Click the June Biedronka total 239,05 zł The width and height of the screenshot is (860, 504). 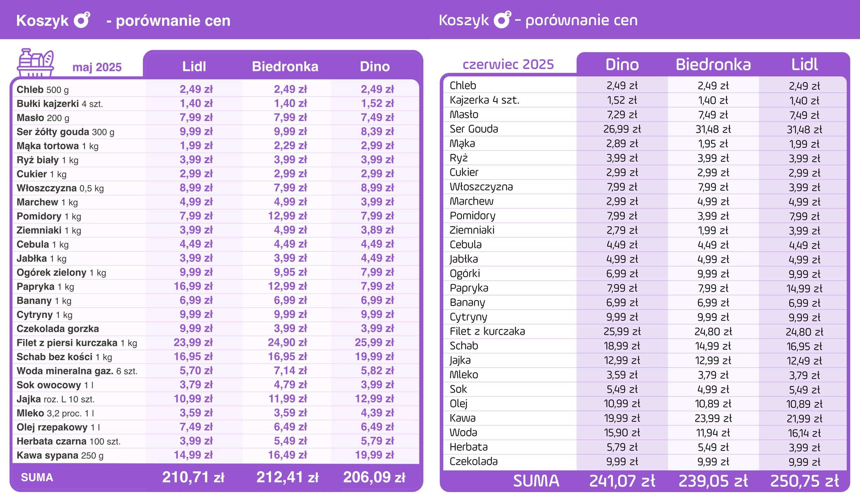coord(713,481)
